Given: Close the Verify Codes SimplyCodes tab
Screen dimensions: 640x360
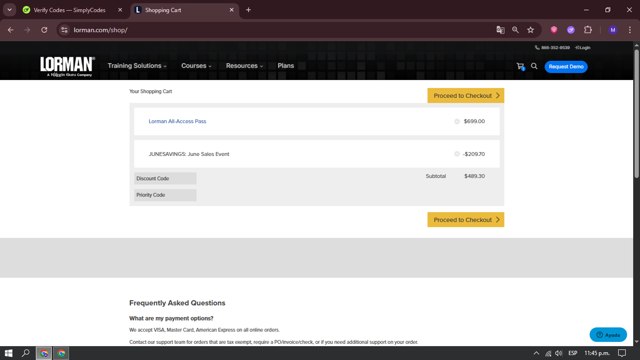Looking at the screenshot, I should click(120, 10).
